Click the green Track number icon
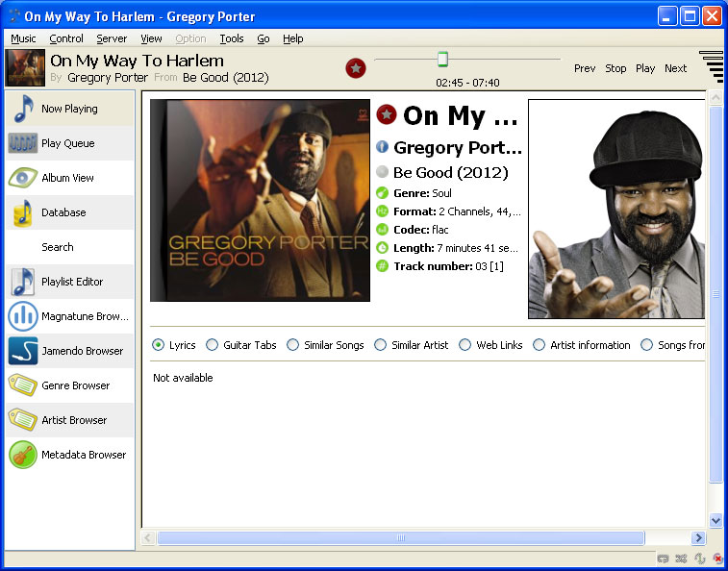Image resolution: width=728 pixels, height=571 pixels. [x=382, y=266]
